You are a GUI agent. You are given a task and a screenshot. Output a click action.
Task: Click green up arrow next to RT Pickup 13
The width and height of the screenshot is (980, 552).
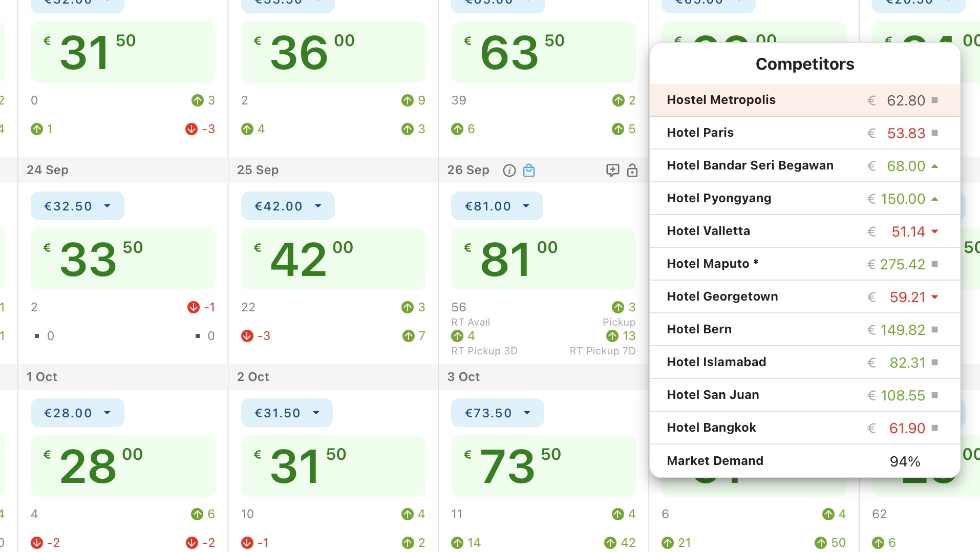[612, 336]
